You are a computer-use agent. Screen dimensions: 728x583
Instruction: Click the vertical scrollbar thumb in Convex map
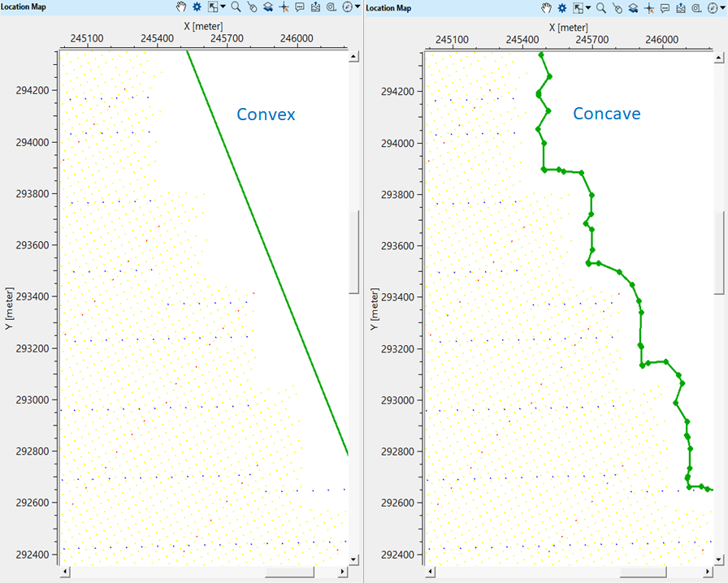(x=353, y=252)
